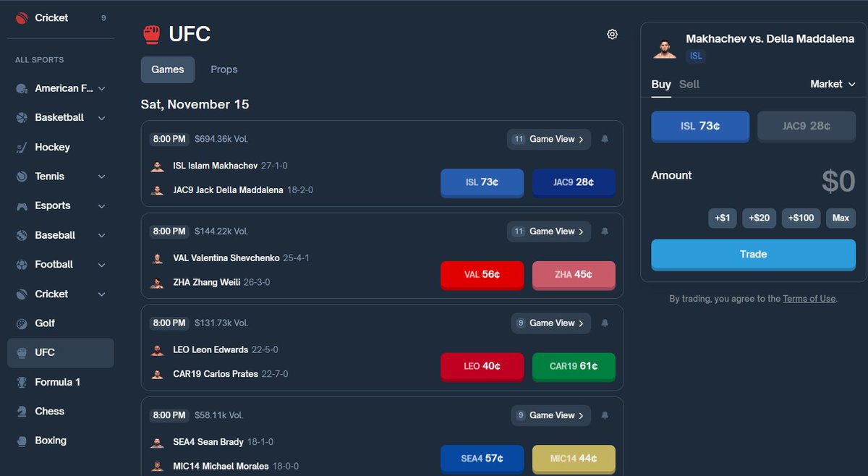Toggle bell alert for Brady vs Morales fight

click(x=605, y=415)
